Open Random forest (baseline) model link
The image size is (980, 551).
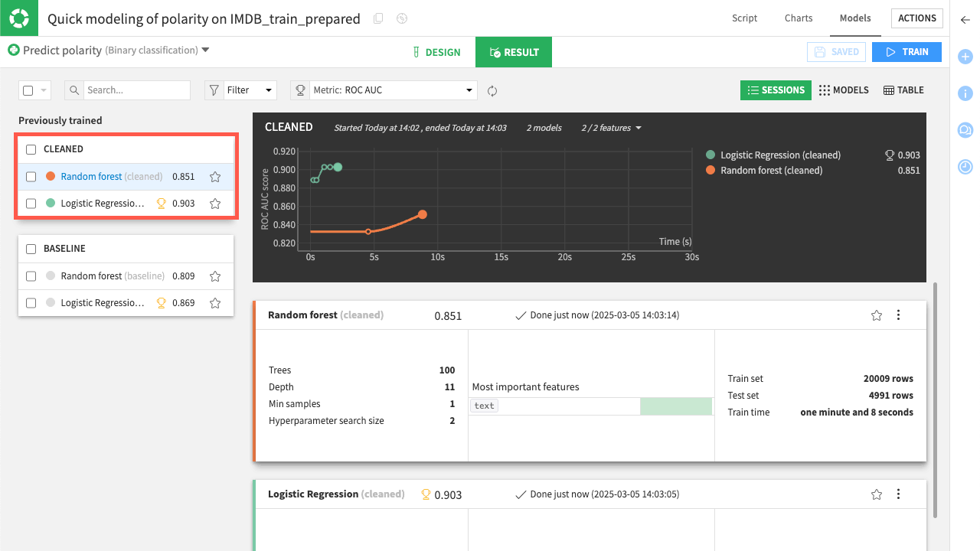113,276
